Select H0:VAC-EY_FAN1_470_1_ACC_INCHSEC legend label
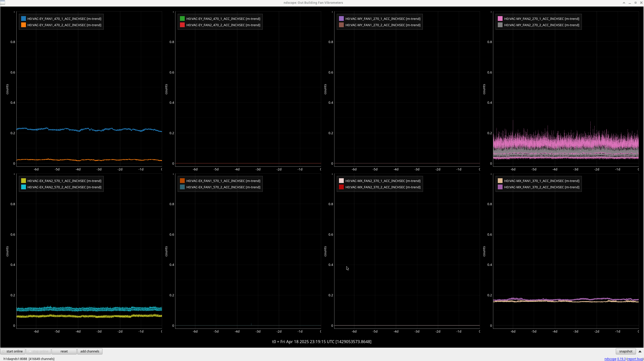 [x=64, y=19]
